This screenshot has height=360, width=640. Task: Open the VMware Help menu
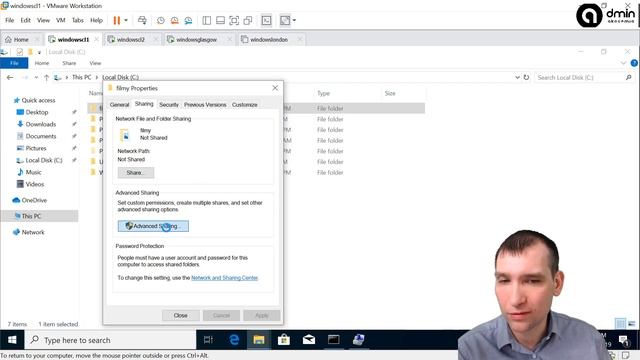(x=96, y=20)
